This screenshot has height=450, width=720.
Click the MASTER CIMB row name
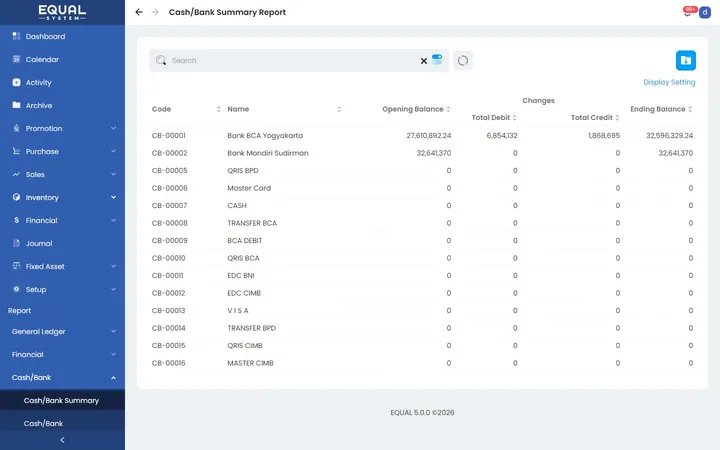(x=250, y=363)
